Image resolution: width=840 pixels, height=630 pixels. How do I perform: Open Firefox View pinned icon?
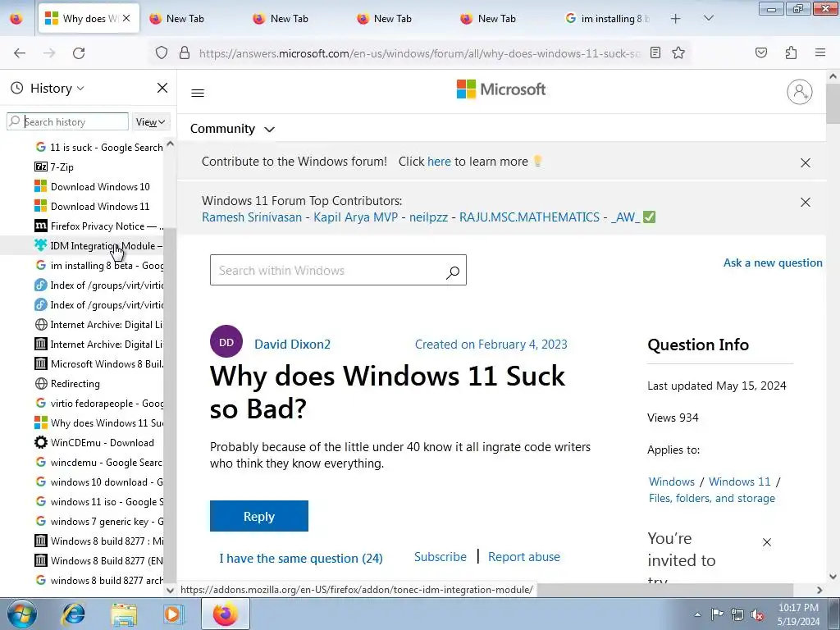16,18
